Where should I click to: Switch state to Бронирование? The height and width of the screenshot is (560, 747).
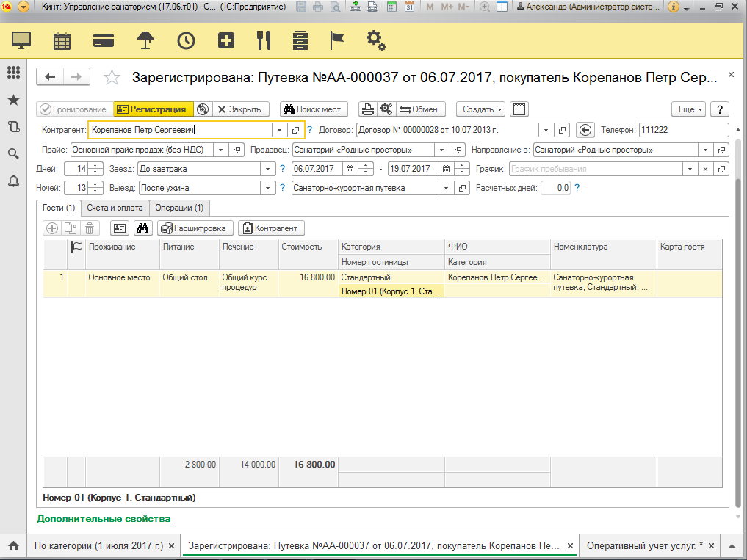click(x=74, y=109)
